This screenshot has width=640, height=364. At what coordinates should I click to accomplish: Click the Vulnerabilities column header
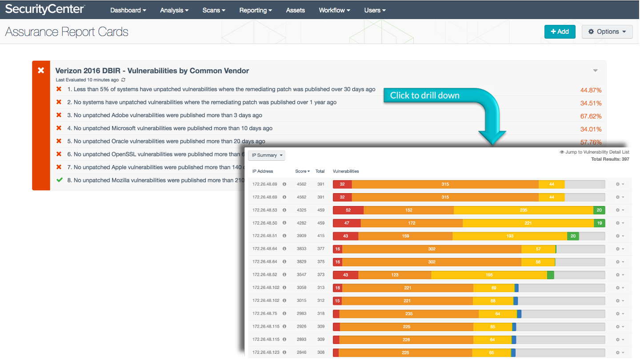(x=346, y=171)
